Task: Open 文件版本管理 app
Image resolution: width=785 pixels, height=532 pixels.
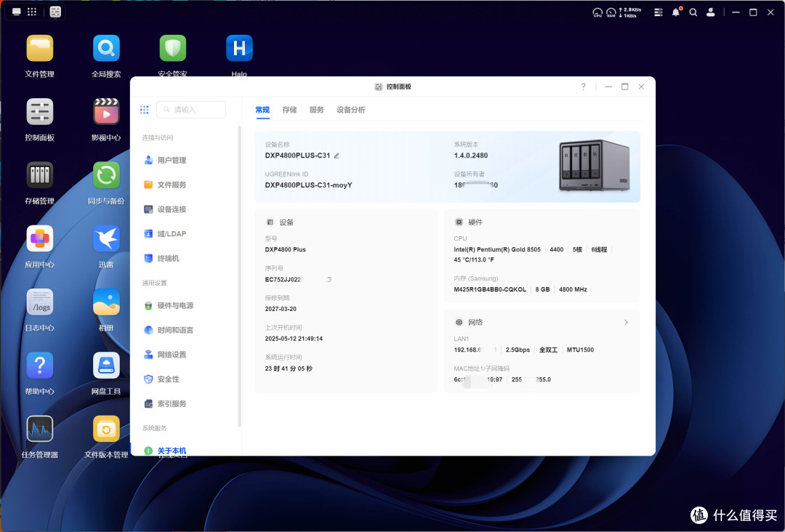Action: pos(106,429)
